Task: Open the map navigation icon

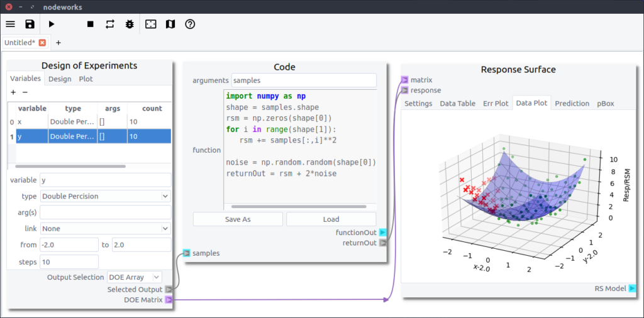Action: 170,24
